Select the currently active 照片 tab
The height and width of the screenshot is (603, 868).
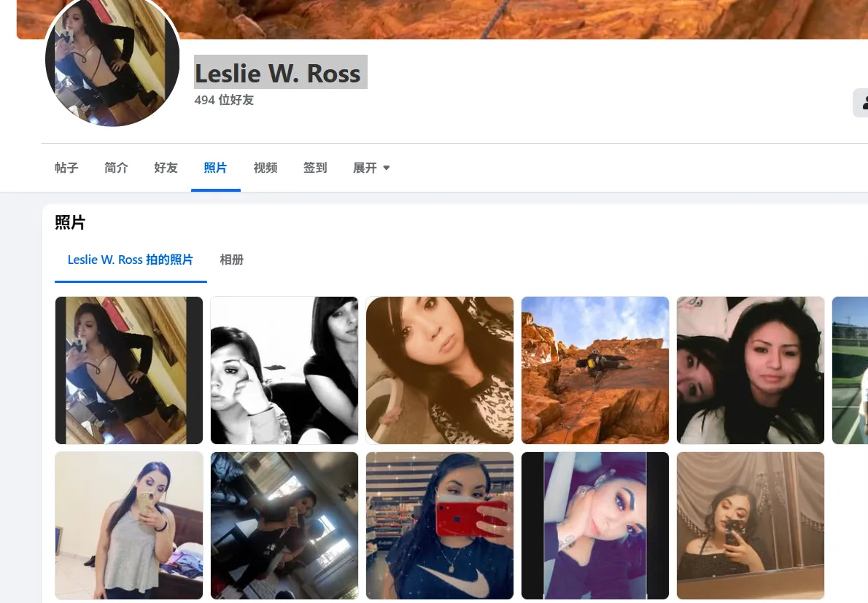click(215, 168)
